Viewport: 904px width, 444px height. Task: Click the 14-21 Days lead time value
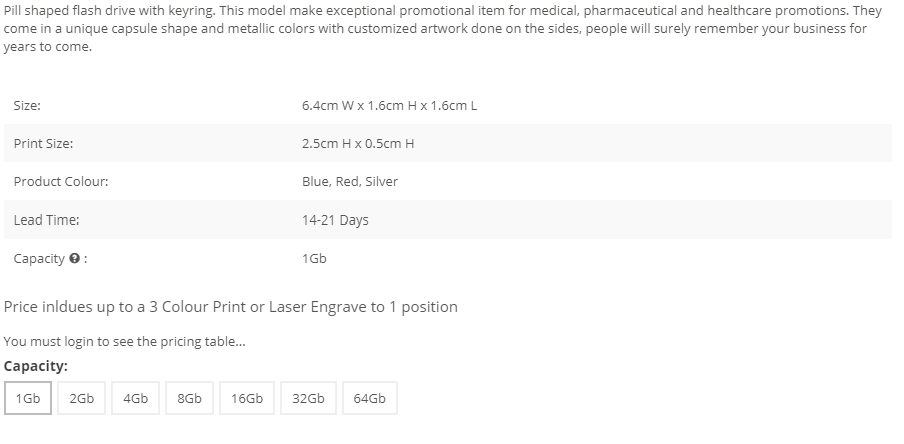coord(334,220)
